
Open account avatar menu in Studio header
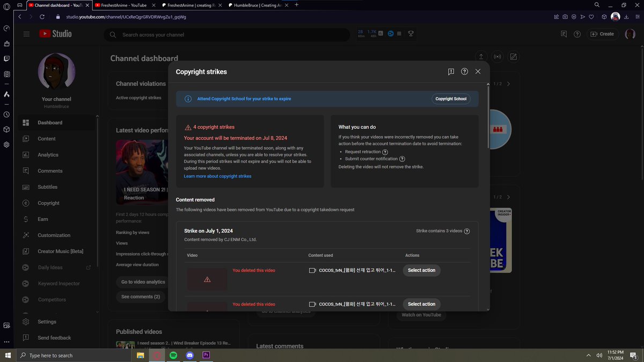[630, 34]
